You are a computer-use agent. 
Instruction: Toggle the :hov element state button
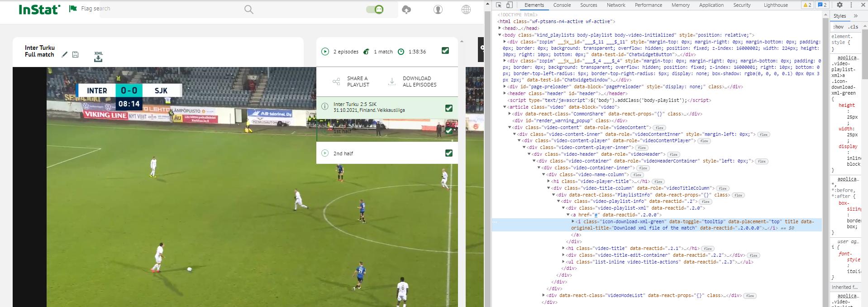point(837,27)
